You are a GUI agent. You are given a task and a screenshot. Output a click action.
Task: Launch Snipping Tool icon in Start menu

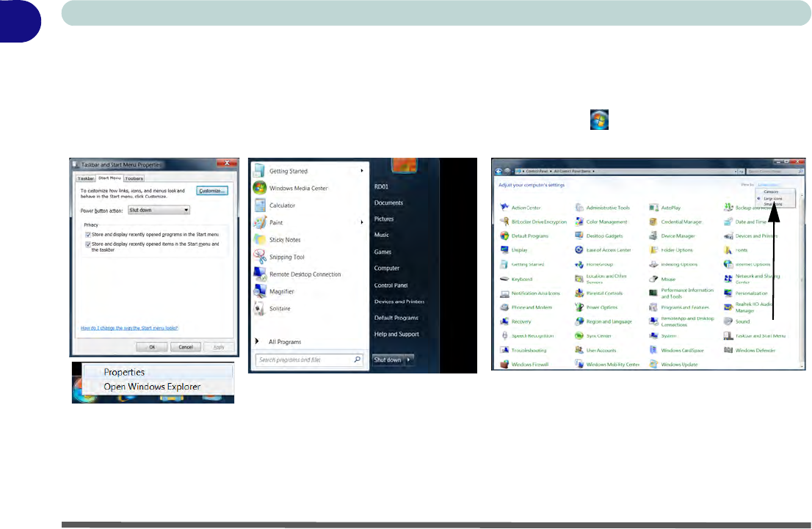tap(260, 257)
